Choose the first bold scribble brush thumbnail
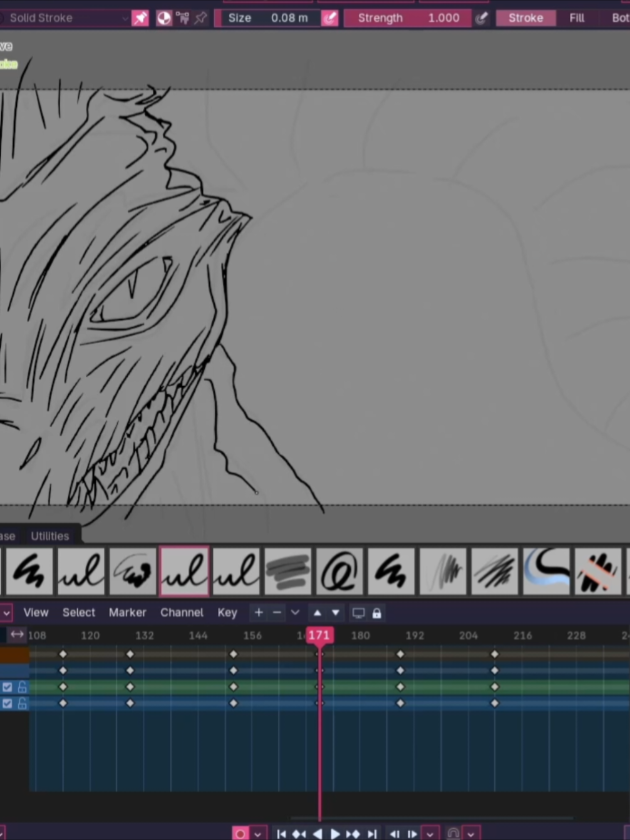This screenshot has width=630, height=840. (x=29, y=571)
